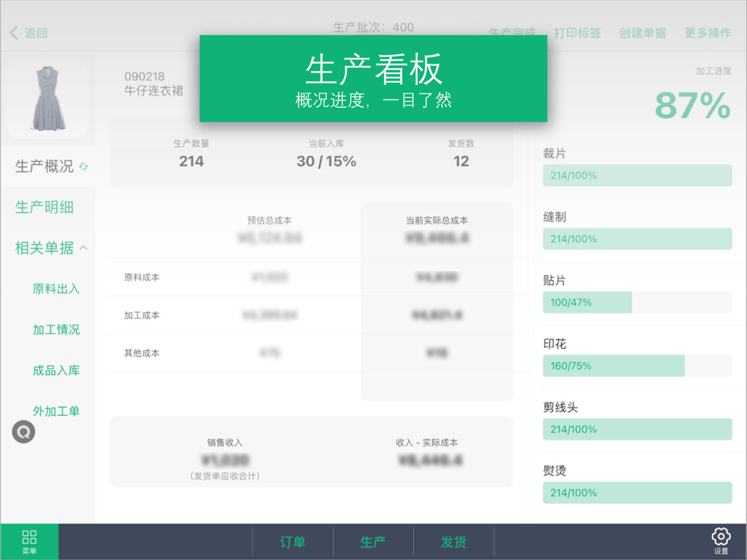This screenshot has width=747, height=560.
Task: Click 打印标签 in the top bar
Action: tap(577, 33)
